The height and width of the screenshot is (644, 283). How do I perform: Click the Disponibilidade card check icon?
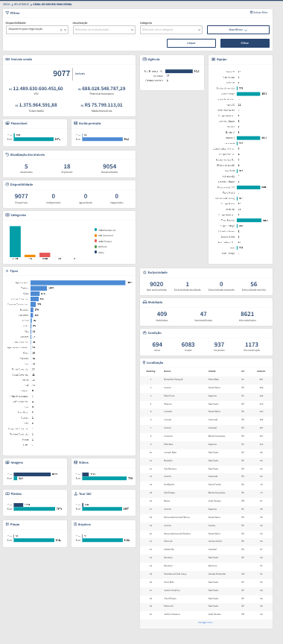7,184
